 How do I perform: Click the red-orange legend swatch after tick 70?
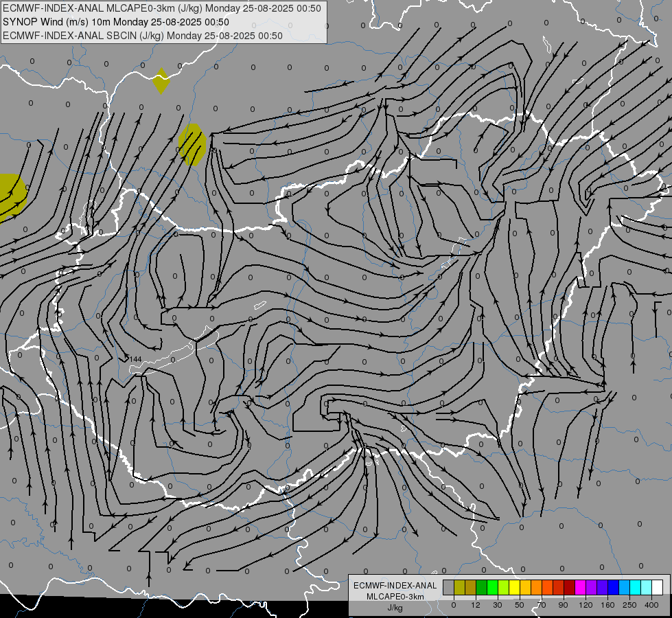coord(547,587)
